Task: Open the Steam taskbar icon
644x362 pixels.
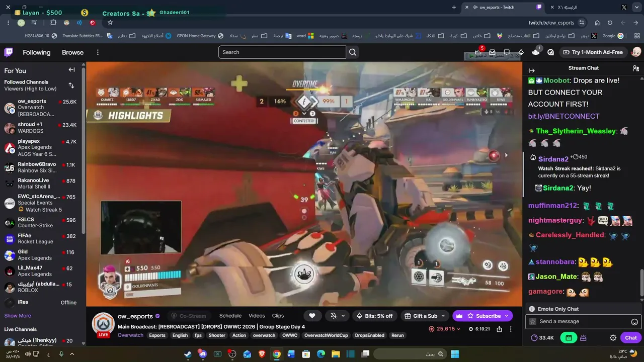Action: [188, 354]
